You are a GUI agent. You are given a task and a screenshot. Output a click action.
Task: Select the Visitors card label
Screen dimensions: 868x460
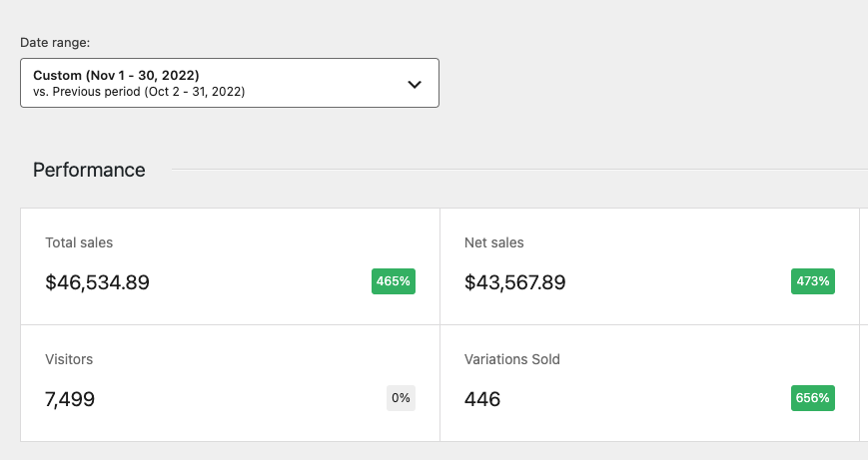[69, 359]
